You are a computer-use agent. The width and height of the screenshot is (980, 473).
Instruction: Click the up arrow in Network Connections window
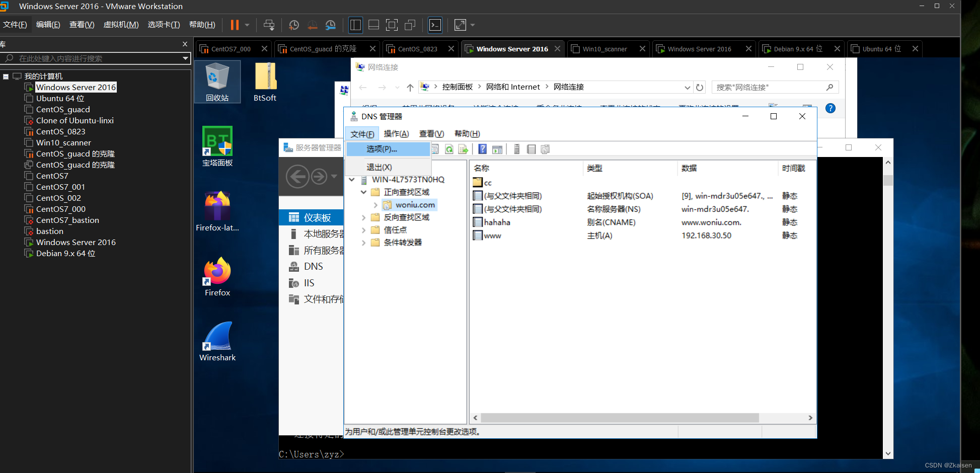pyautogui.click(x=410, y=88)
